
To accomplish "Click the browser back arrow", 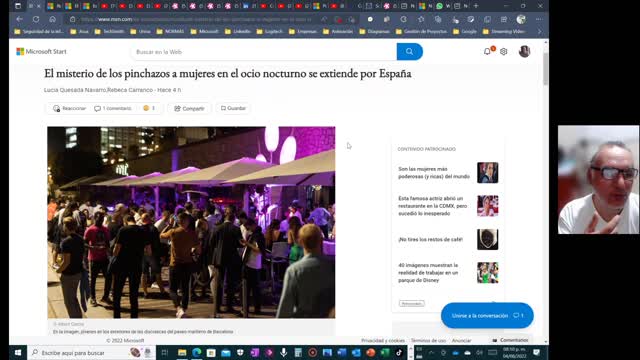I will (19, 19).
